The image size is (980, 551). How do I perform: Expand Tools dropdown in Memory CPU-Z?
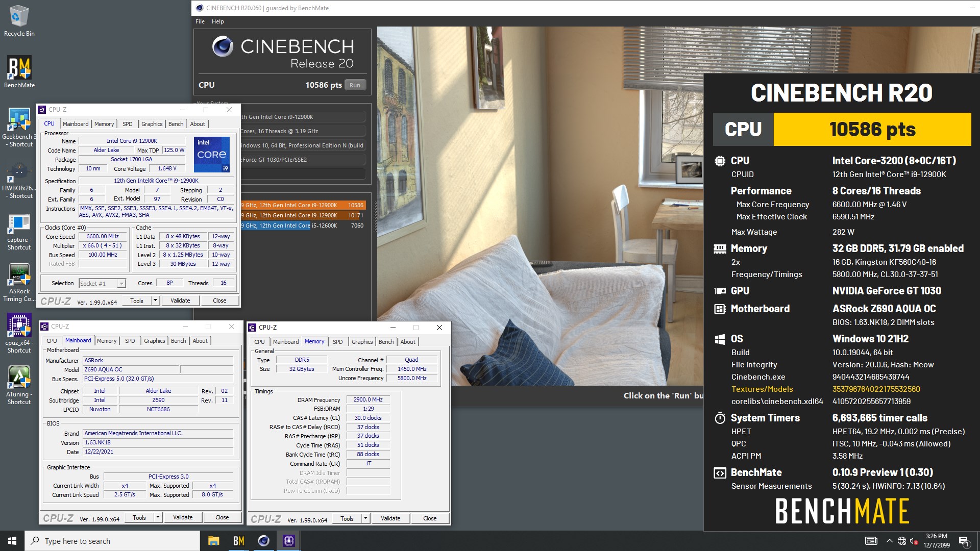point(365,519)
